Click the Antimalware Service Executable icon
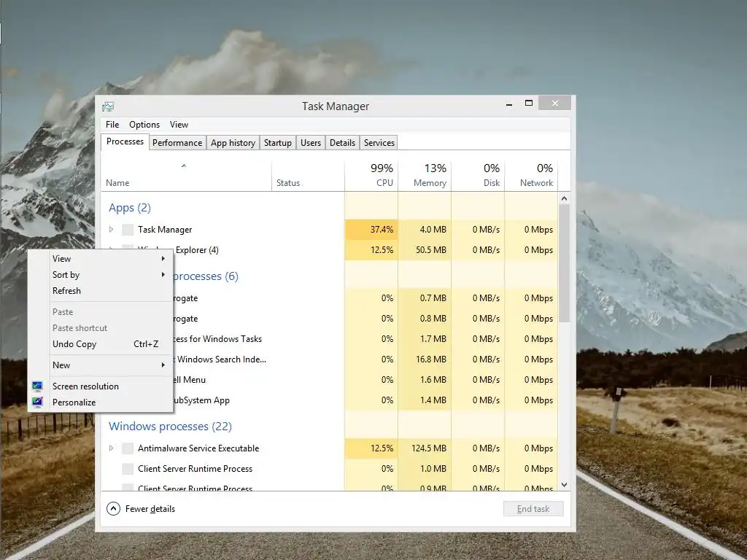The height and width of the screenshot is (560, 747). (128, 448)
